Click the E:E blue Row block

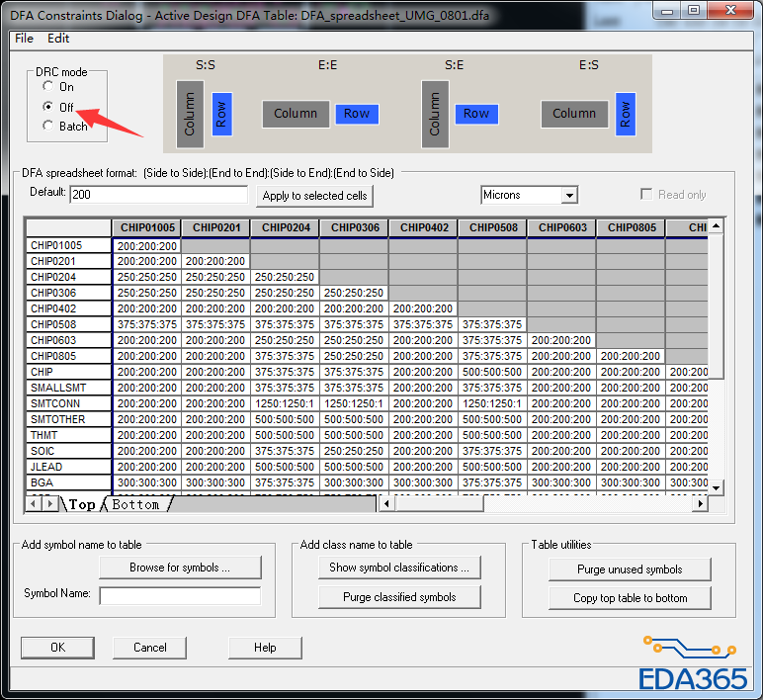[x=357, y=114]
